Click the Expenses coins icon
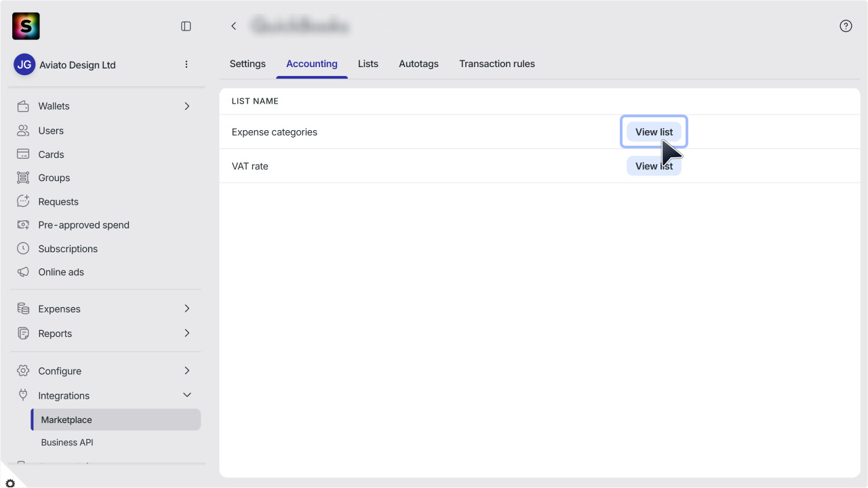868x488 pixels. click(23, 309)
